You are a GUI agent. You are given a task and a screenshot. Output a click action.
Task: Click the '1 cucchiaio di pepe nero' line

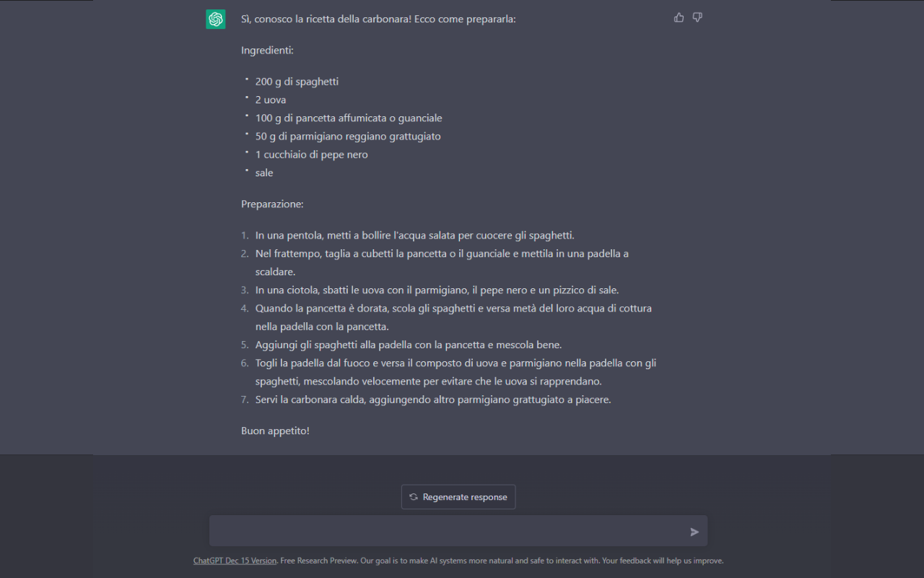[312, 155]
